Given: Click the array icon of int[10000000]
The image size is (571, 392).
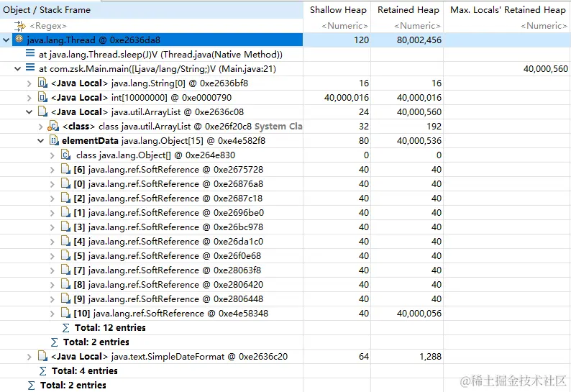Looking at the screenshot, I should pos(42,97).
